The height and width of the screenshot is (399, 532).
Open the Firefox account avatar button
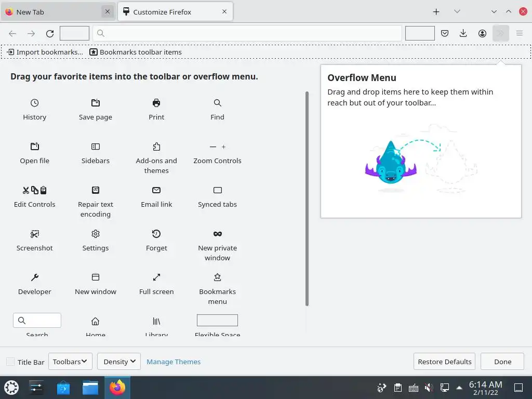point(482,33)
